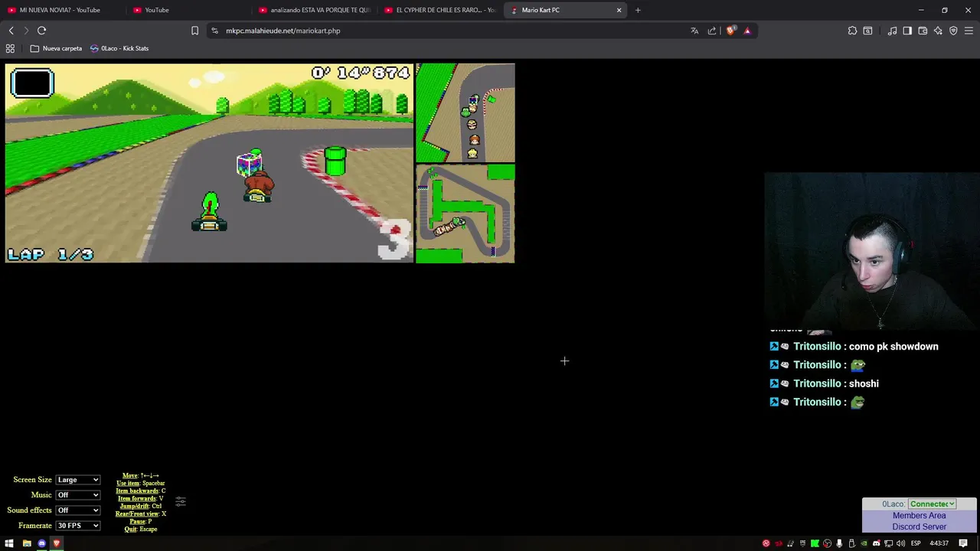The height and width of the screenshot is (551, 980).
Task: Click chat message 'shoshi'
Action: click(864, 383)
